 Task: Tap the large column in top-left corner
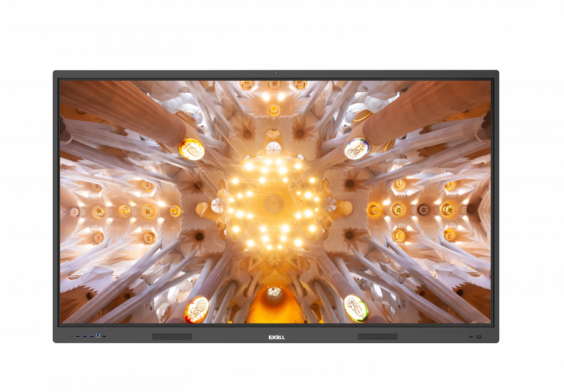(x=119, y=106)
